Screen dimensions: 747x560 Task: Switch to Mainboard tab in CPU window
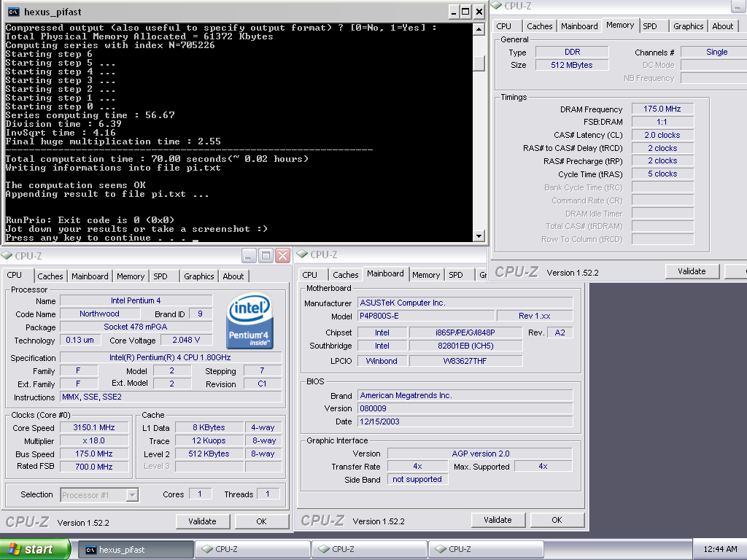coord(90,276)
